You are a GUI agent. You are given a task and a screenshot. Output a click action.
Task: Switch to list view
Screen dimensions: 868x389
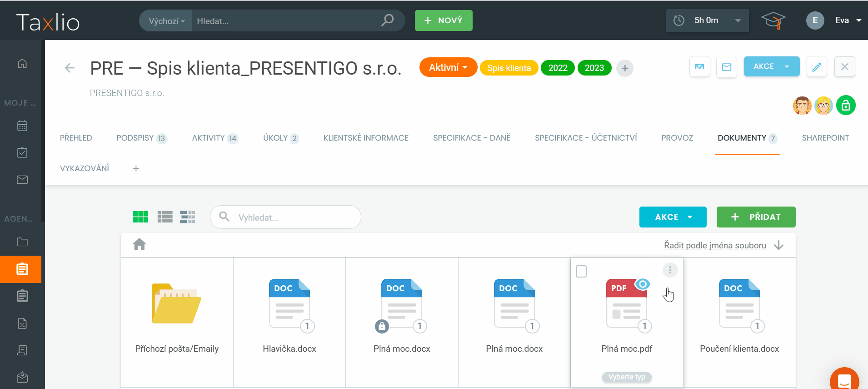tap(165, 217)
